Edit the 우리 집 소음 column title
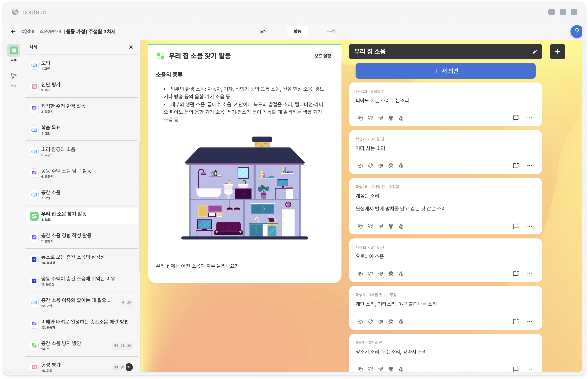Viewport: 588px width, 379px height. point(535,52)
